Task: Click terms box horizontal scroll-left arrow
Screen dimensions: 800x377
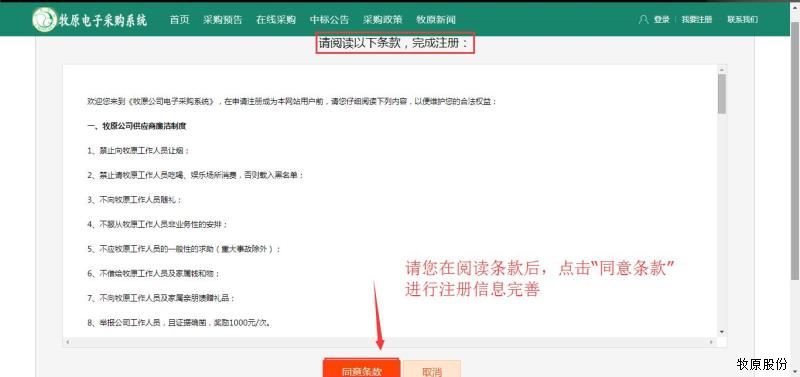Action: 66,342
